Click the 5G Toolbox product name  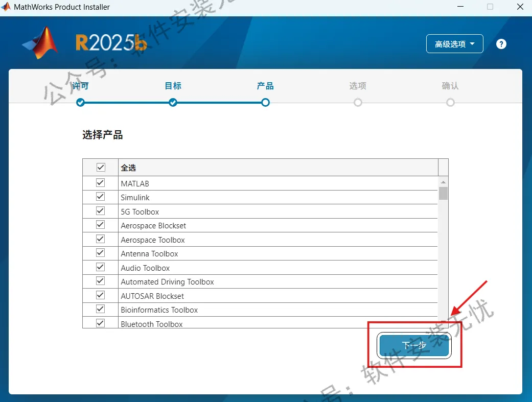140,212
